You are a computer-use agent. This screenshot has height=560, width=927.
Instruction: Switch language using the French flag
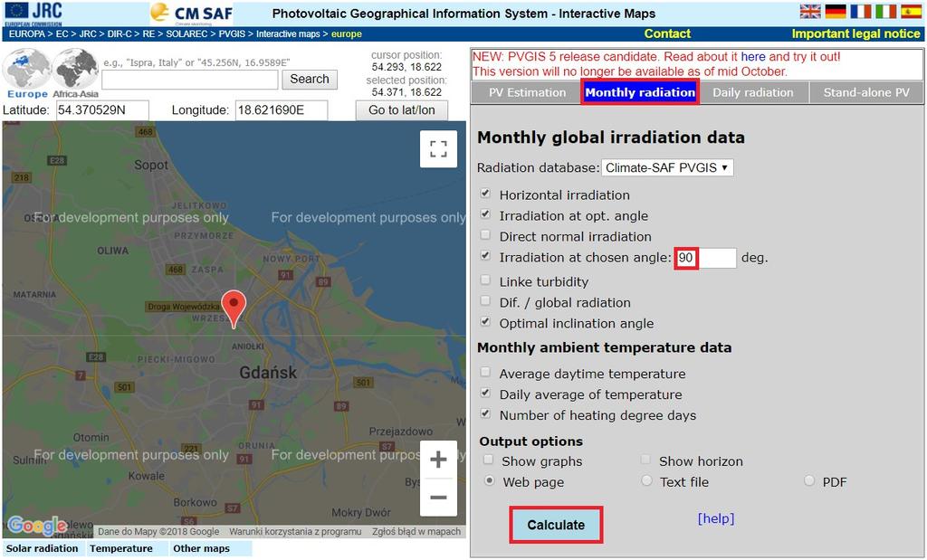(x=861, y=11)
